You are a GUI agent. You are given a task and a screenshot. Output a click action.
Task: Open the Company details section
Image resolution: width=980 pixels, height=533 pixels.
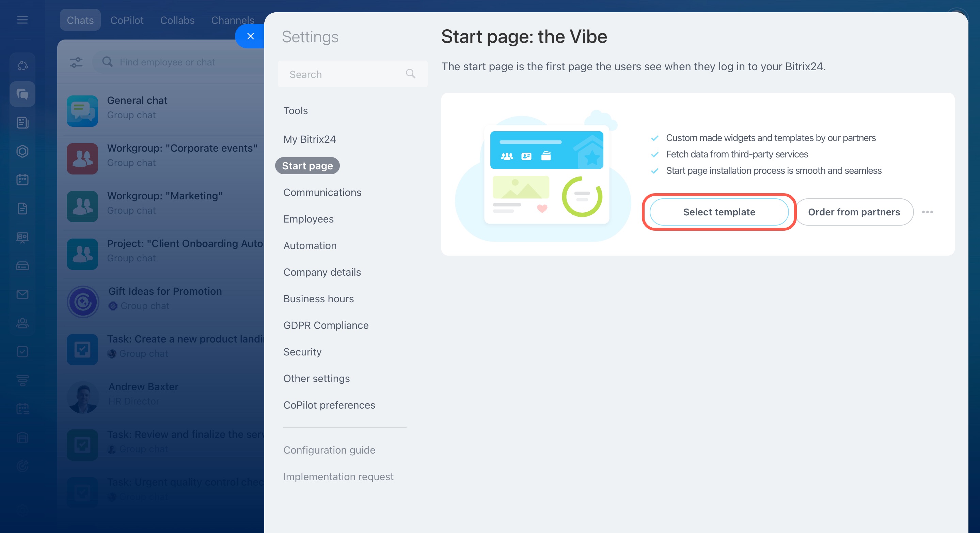[x=322, y=272]
